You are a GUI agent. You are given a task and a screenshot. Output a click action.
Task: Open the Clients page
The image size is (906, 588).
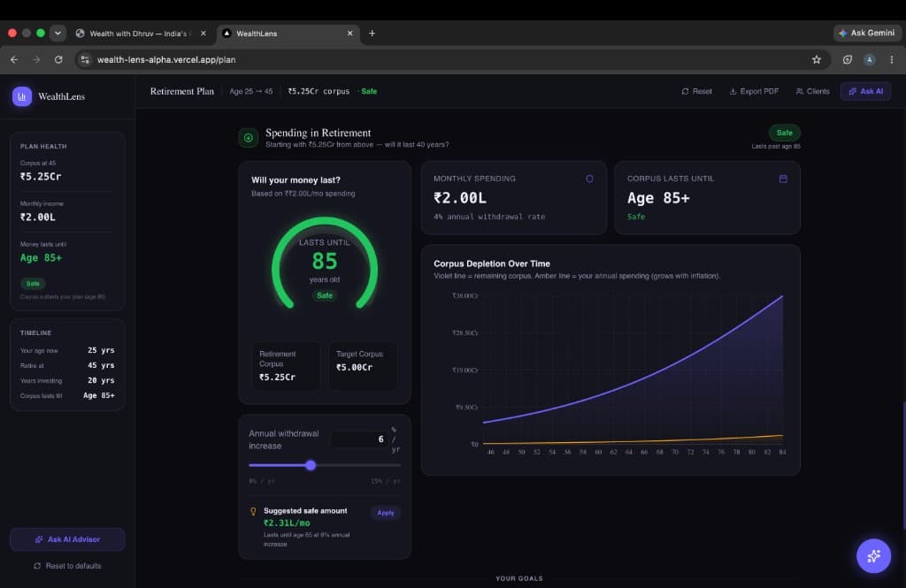(x=812, y=91)
